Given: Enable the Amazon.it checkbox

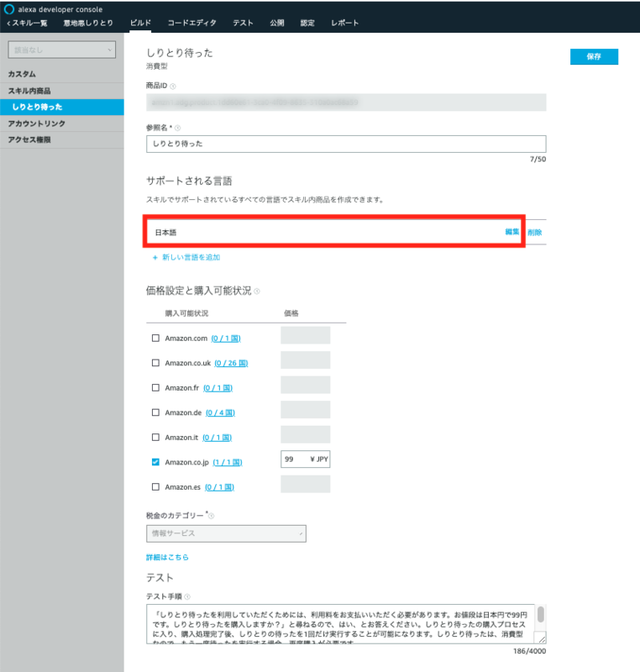Looking at the screenshot, I should tap(155, 438).
